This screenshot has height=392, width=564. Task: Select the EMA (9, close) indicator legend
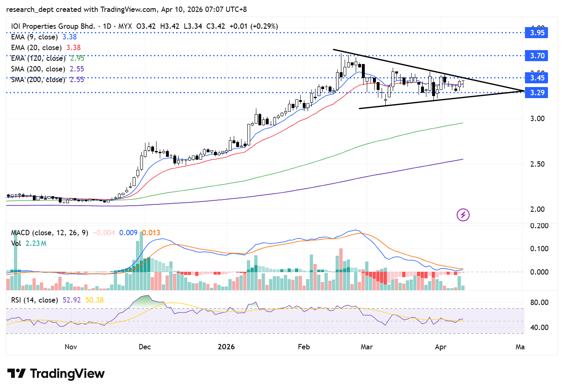pyautogui.click(x=35, y=37)
